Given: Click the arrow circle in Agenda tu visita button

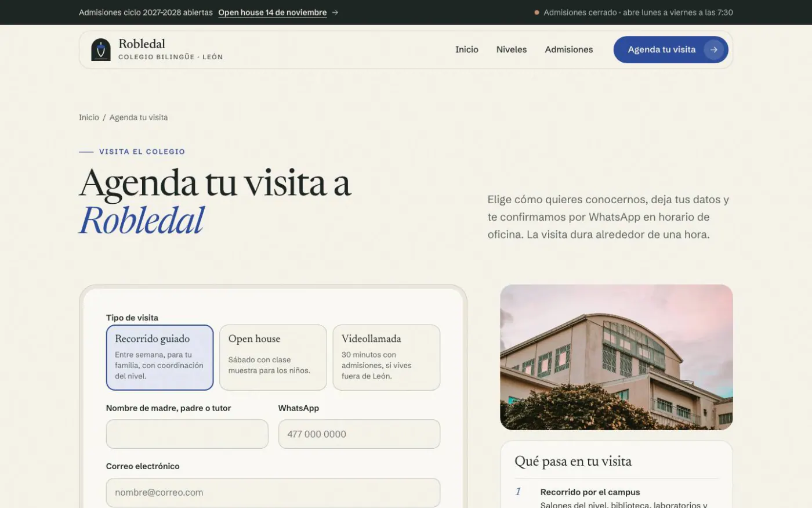Looking at the screenshot, I should coord(714,50).
